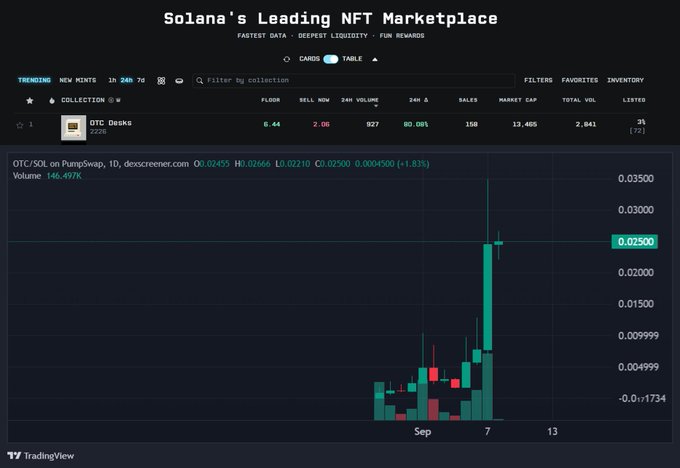Image resolution: width=680 pixels, height=468 pixels.
Task: Click the 3% listed cell
Action: [x=641, y=122]
